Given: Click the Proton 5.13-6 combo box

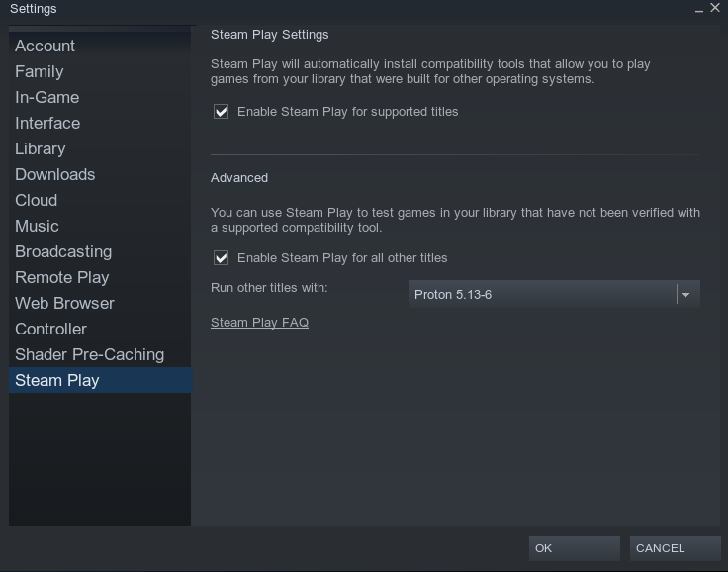Looking at the screenshot, I should pos(542,295).
